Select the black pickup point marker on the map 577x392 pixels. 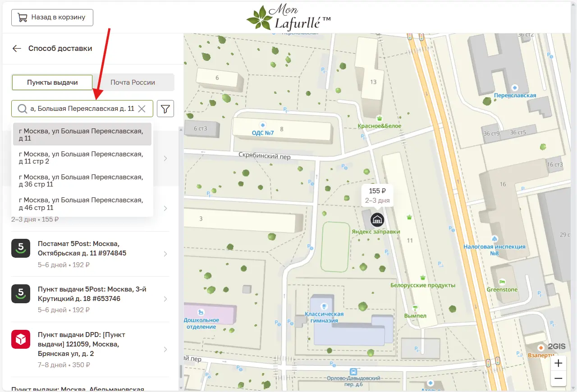pos(377,220)
